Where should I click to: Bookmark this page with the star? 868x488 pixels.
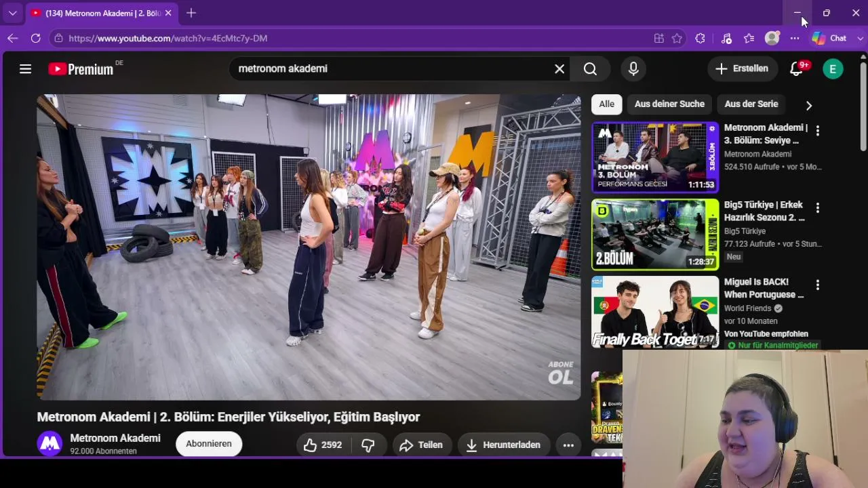click(677, 38)
